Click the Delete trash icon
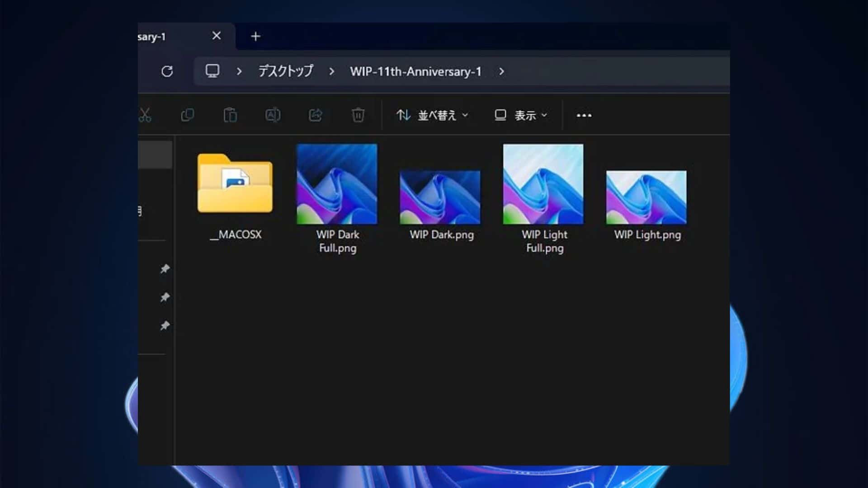The width and height of the screenshot is (868, 488). [358, 115]
